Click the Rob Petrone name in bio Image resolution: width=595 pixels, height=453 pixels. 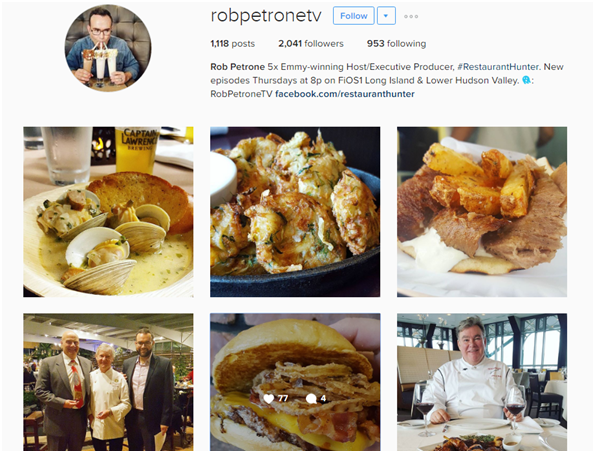tap(238, 67)
